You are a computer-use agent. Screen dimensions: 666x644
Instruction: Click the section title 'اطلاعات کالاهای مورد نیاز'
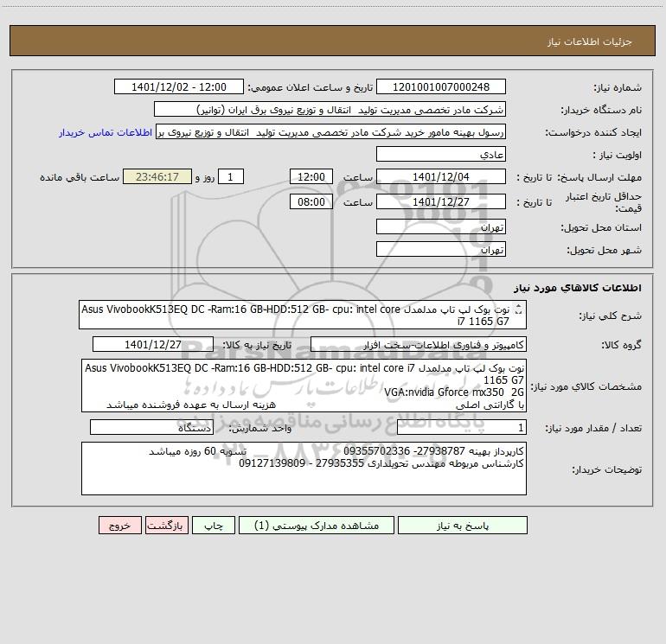tap(578, 288)
